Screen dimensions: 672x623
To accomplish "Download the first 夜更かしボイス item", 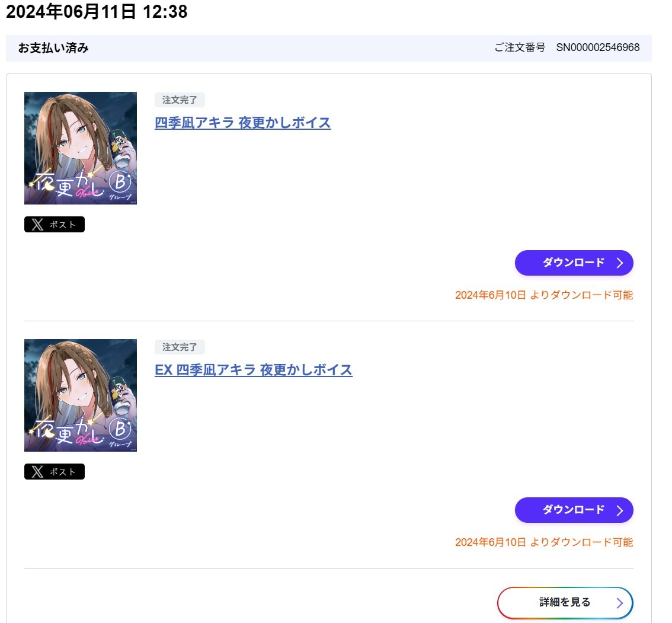I will tap(574, 263).
